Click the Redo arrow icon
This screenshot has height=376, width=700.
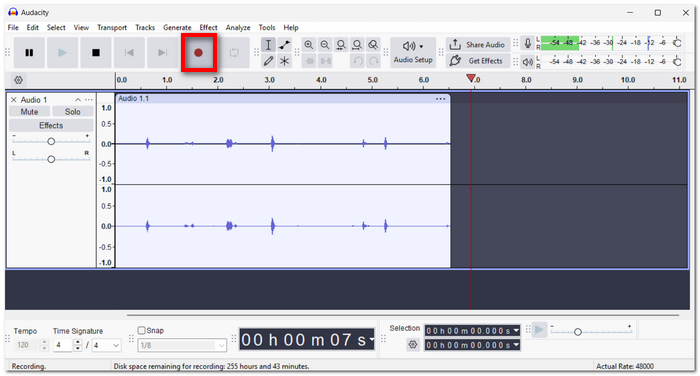(x=374, y=61)
